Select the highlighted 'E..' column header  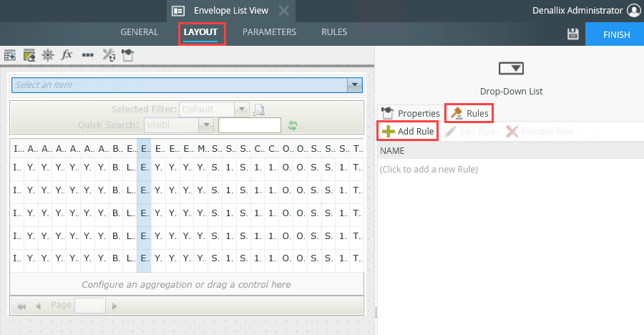click(x=144, y=148)
